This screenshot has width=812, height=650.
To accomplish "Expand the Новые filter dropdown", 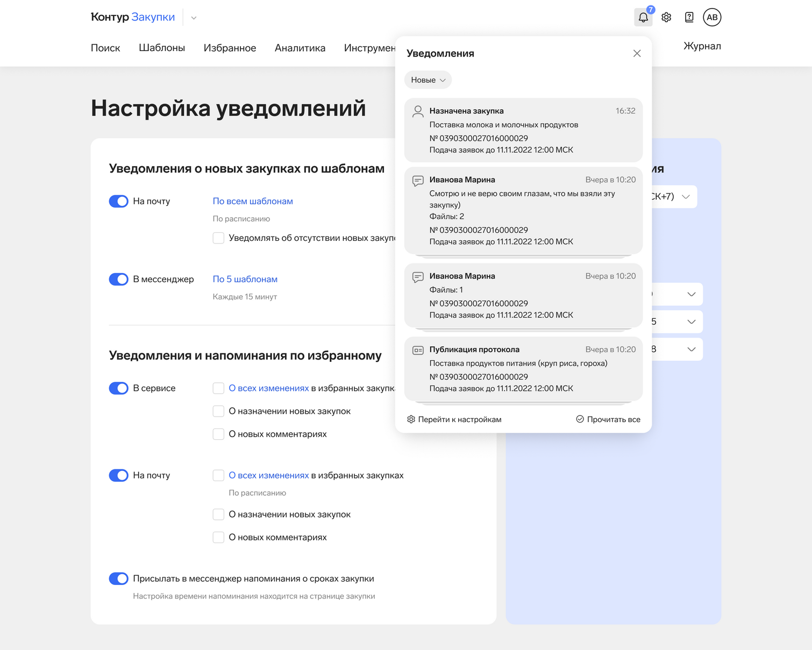I will [428, 80].
